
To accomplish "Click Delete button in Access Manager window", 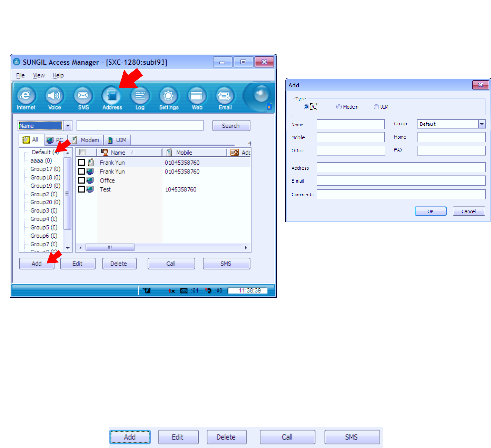I will pos(119,264).
